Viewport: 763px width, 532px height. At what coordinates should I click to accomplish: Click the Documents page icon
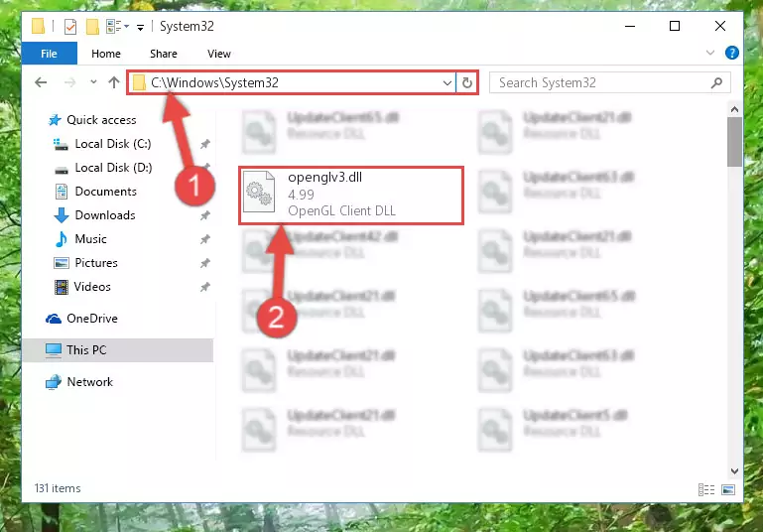click(x=62, y=192)
